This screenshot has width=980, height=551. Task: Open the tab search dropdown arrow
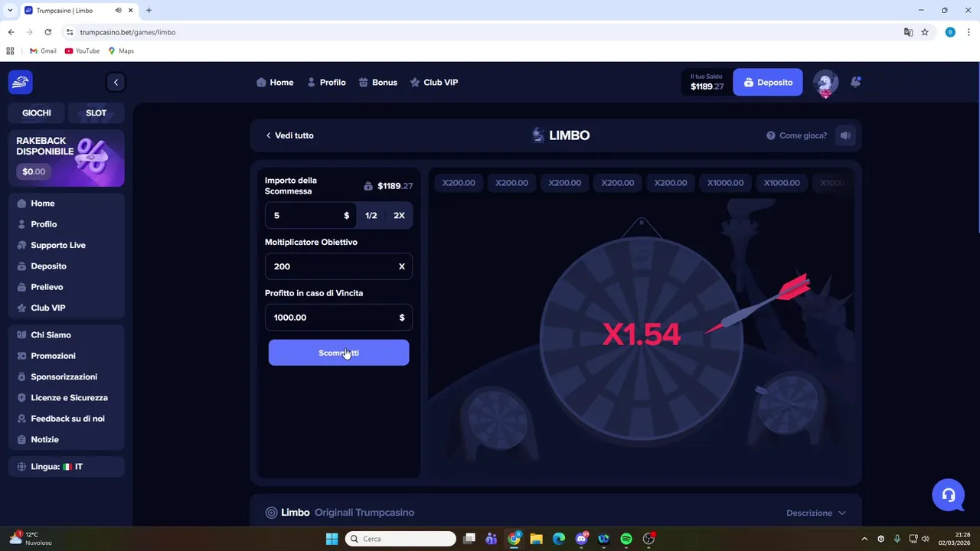tap(10, 11)
